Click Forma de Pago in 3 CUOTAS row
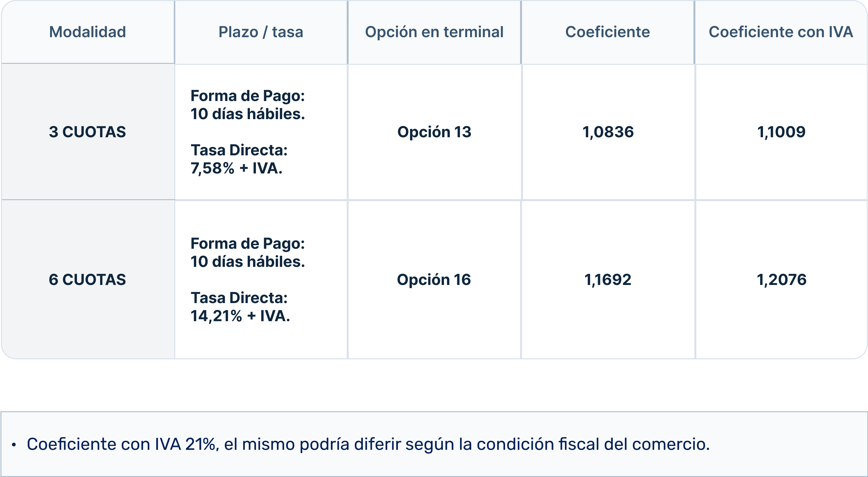This screenshot has height=477, width=868. (247, 96)
